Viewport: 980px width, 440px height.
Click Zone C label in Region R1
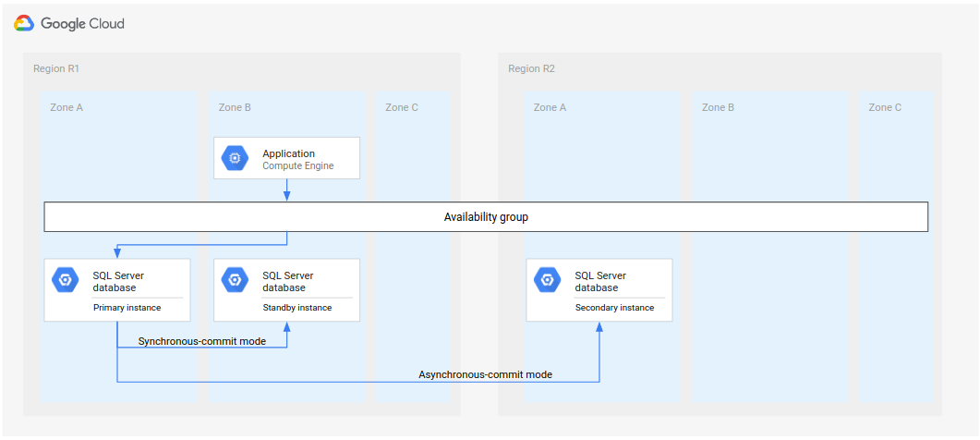[402, 107]
